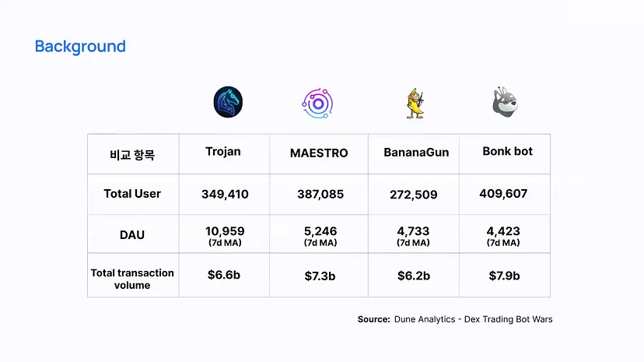Click the Background slide title
Screen dimensions: 644x362
pos(80,47)
